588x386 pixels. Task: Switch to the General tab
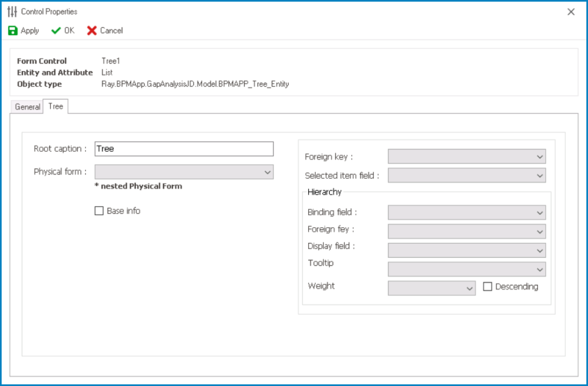(x=28, y=107)
